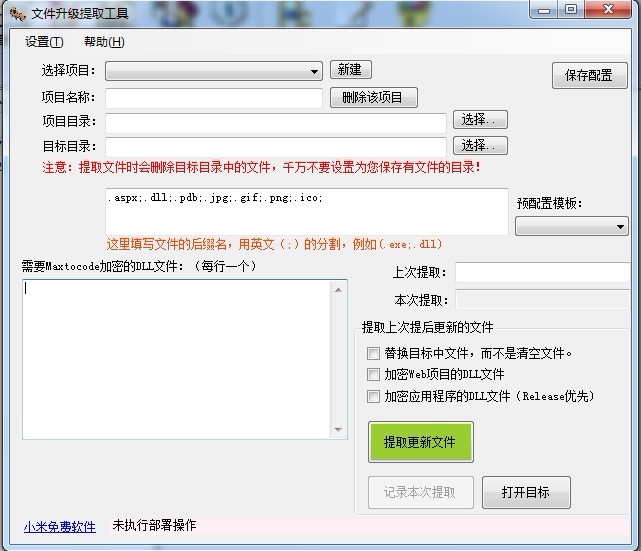The width and height of the screenshot is (641, 551).
Task: Click 选择 button next to 项目目录
Action: click(480, 120)
